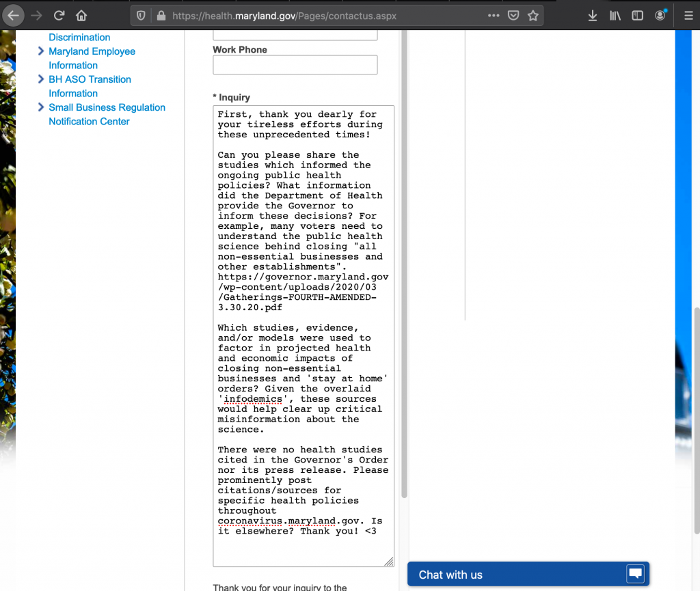
Task: Click 'coronavirus.maryland.gov' text in the Inquiry
Action: [288, 521]
